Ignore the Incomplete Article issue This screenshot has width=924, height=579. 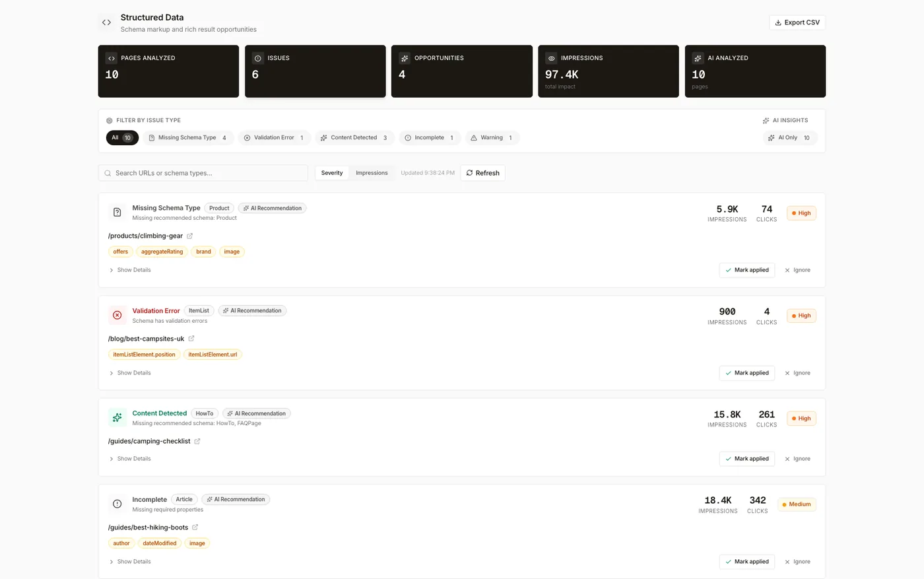point(797,562)
